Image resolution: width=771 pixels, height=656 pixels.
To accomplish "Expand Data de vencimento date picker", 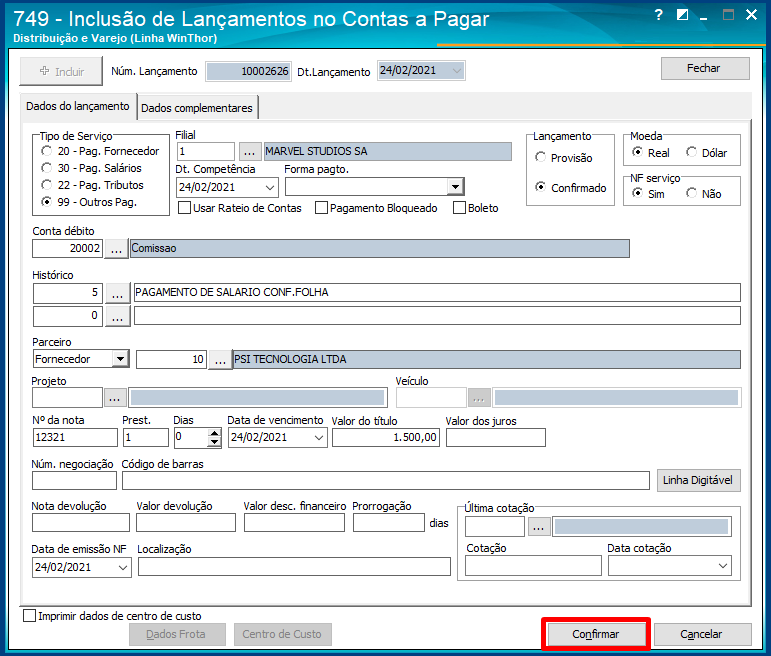I will 319,437.
